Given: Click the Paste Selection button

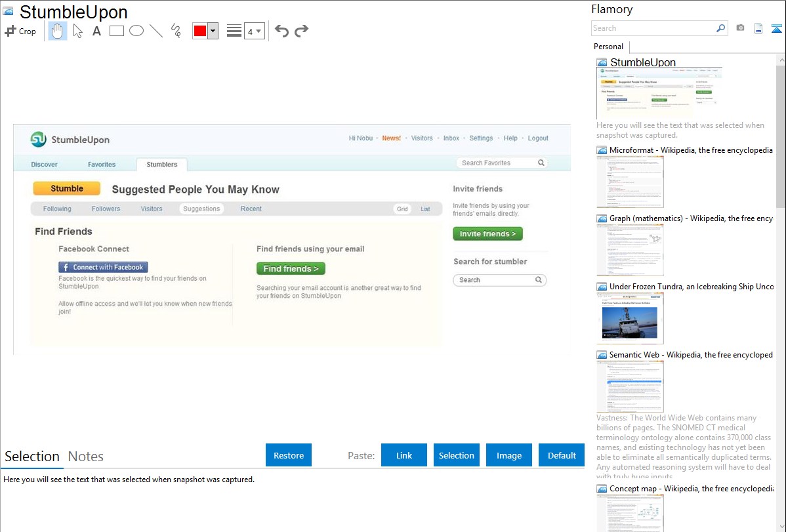Looking at the screenshot, I should pos(457,455).
